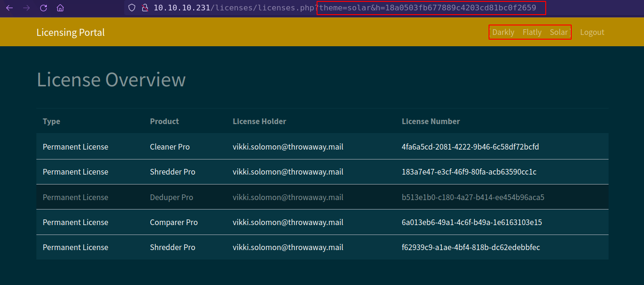Click the License Holder column header

259,121
